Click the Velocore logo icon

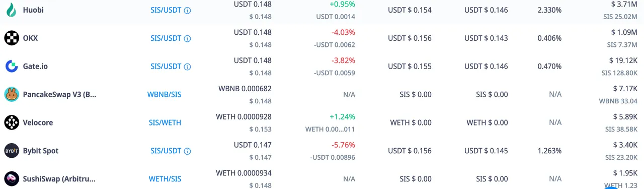12,122
